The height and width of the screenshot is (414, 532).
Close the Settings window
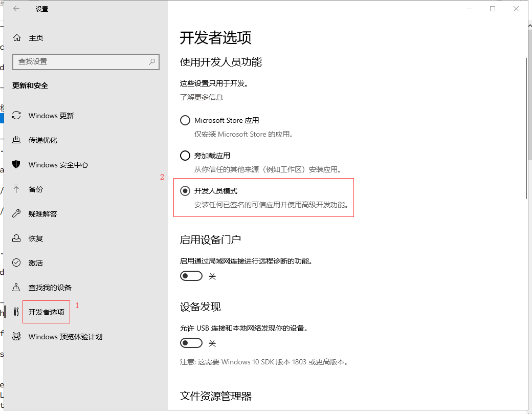click(516, 9)
